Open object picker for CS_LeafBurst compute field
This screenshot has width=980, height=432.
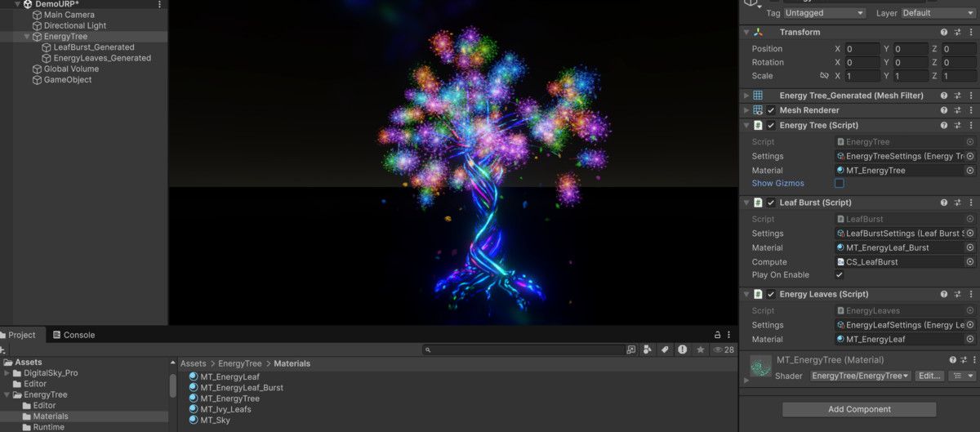point(970,262)
